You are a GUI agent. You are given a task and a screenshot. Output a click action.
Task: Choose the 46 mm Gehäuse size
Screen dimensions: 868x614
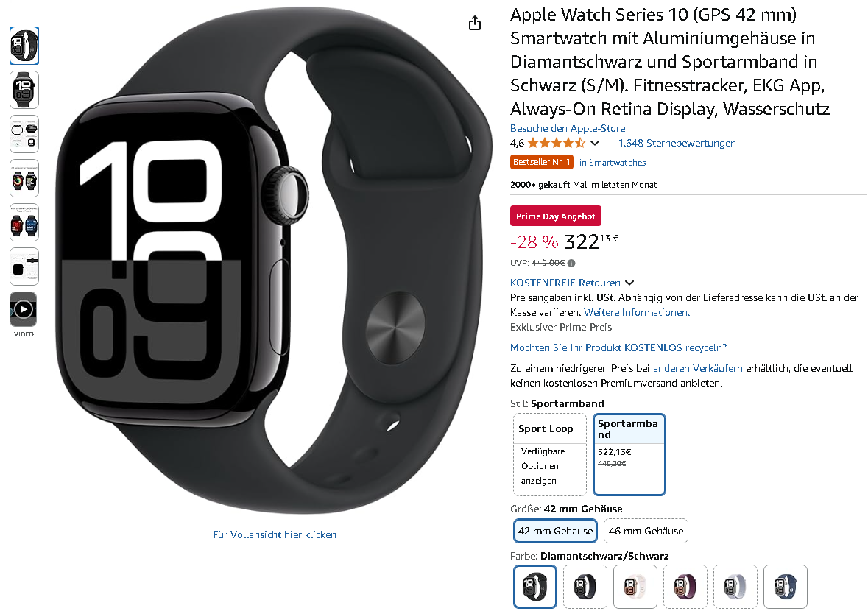[646, 531]
